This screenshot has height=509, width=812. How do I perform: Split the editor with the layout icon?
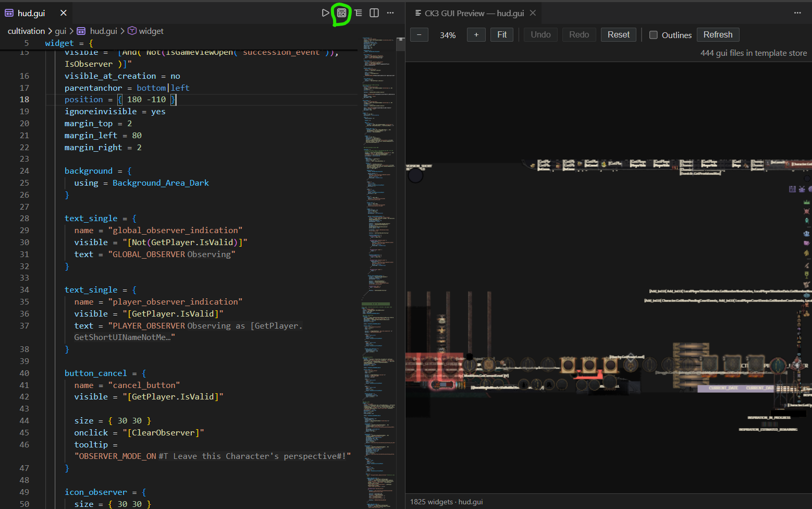click(374, 13)
